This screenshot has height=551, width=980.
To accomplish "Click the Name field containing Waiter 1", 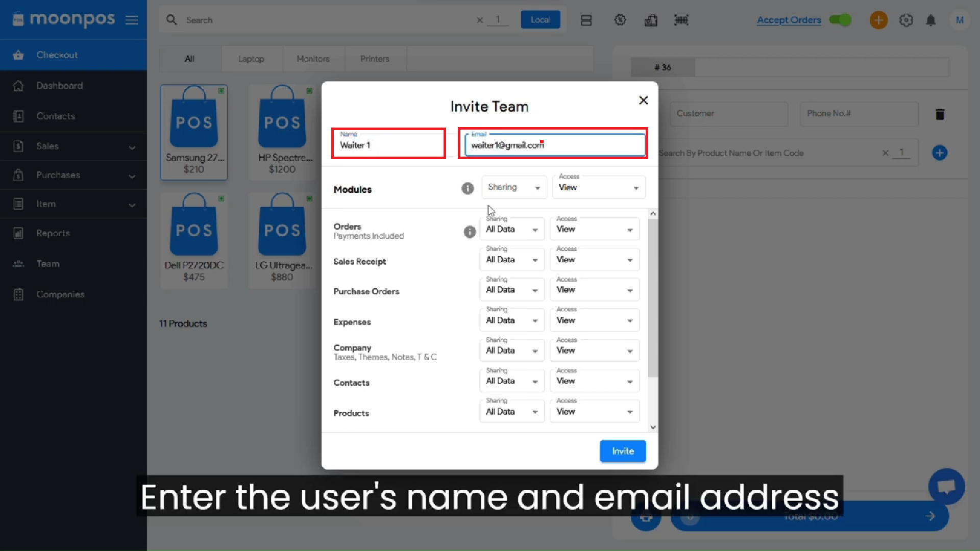I will (388, 143).
